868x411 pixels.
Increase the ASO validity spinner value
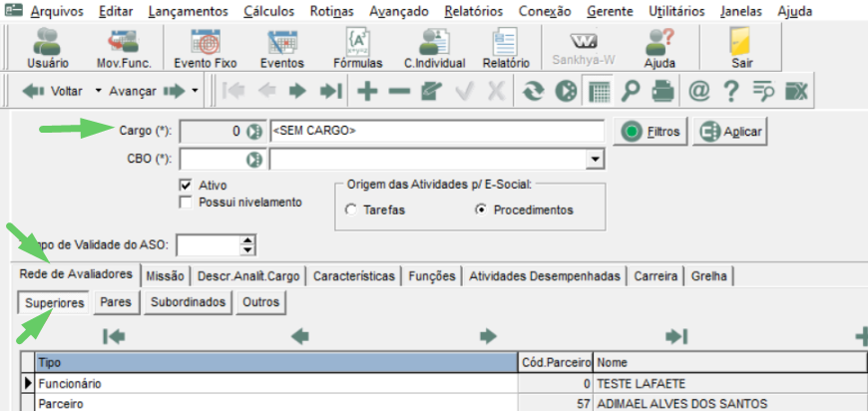click(x=248, y=240)
